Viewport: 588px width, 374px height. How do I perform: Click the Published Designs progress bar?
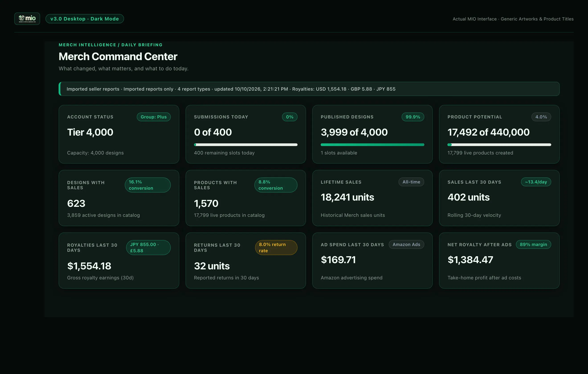pos(372,145)
